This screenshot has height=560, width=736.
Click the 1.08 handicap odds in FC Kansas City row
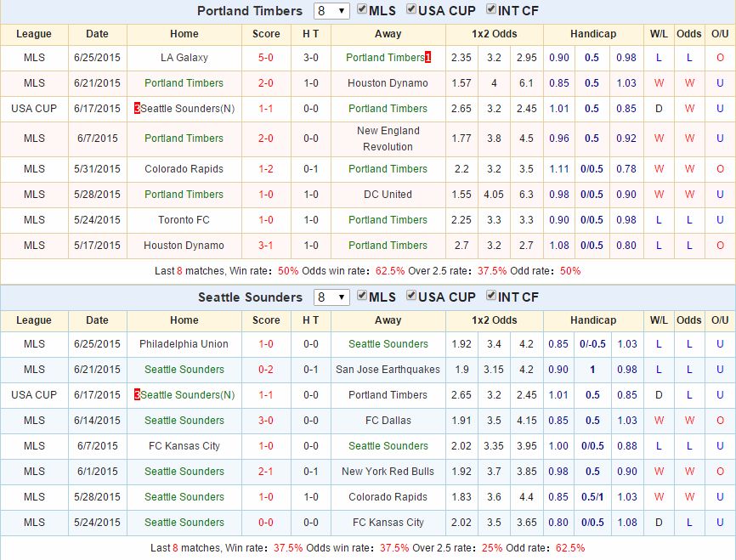pyautogui.click(x=627, y=523)
